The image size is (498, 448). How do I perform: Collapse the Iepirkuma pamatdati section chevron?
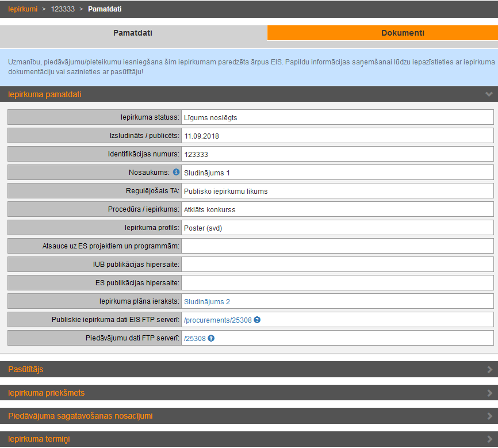(489, 94)
